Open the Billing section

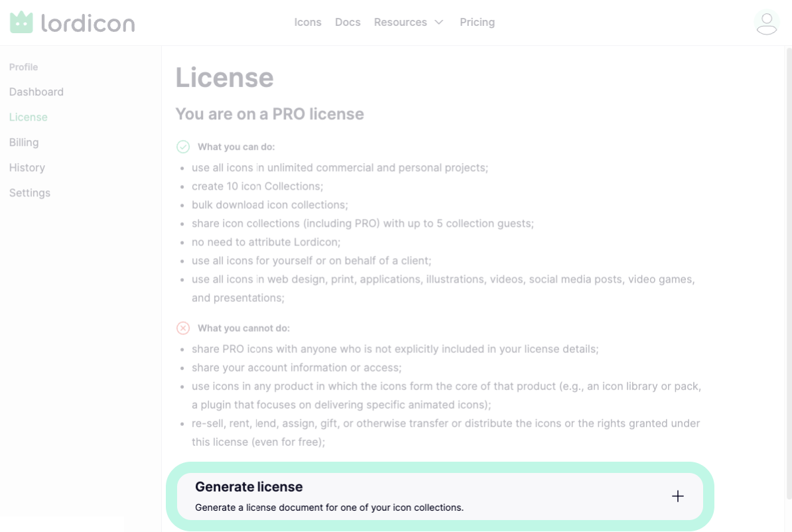pyautogui.click(x=24, y=143)
